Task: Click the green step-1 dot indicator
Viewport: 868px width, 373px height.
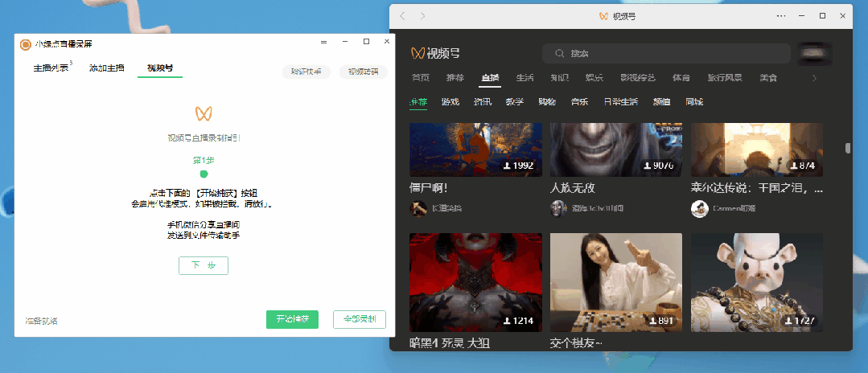Action: point(204,174)
